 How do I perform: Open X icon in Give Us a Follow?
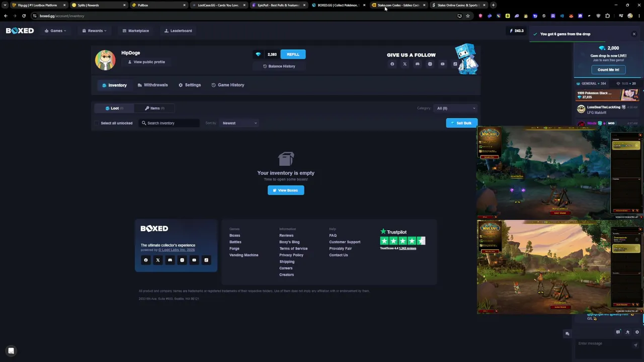[405, 64]
